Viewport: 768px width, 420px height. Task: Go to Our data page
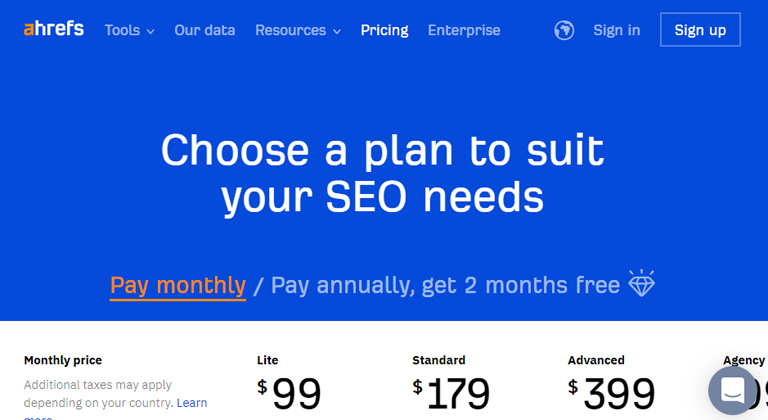click(x=205, y=30)
